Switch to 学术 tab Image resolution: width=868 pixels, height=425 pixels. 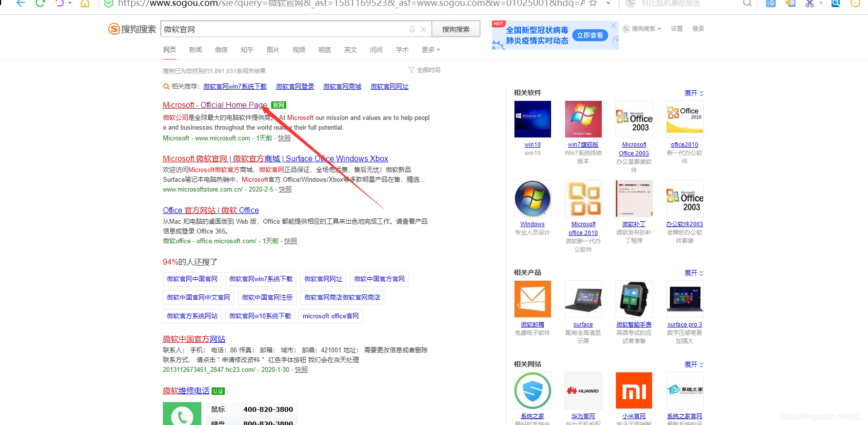coord(402,50)
